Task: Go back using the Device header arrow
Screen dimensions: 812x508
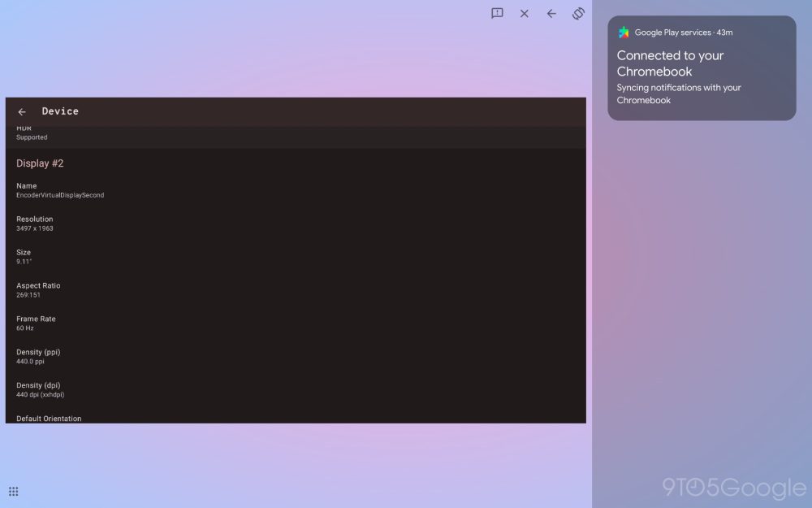Action: (x=22, y=112)
